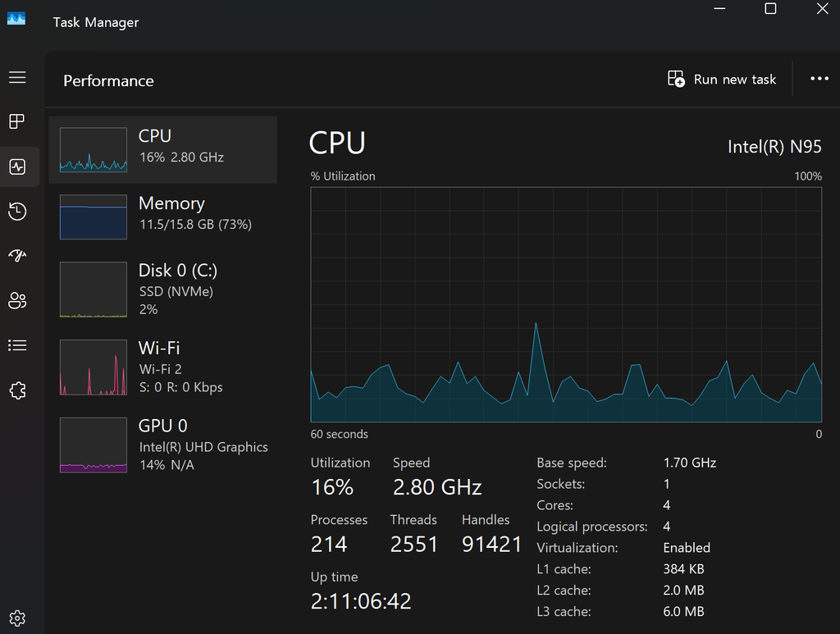Click the Performance page heading

point(108,81)
